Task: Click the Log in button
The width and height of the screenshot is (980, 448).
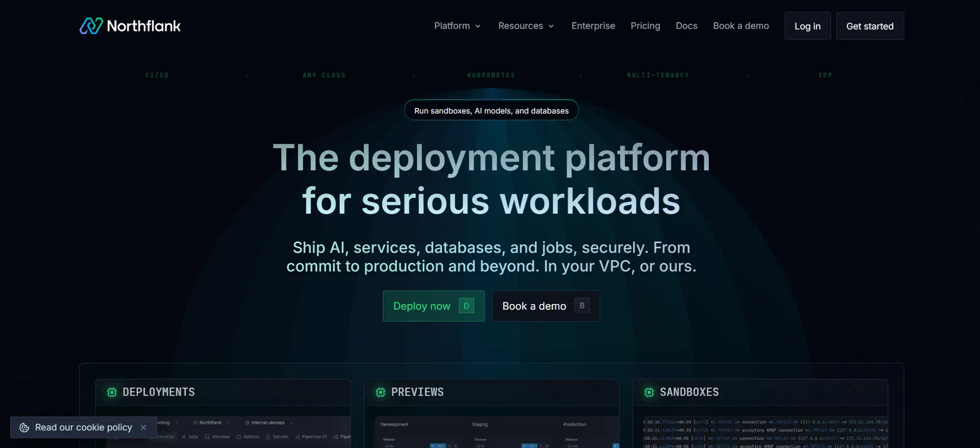Action: point(807,26)
